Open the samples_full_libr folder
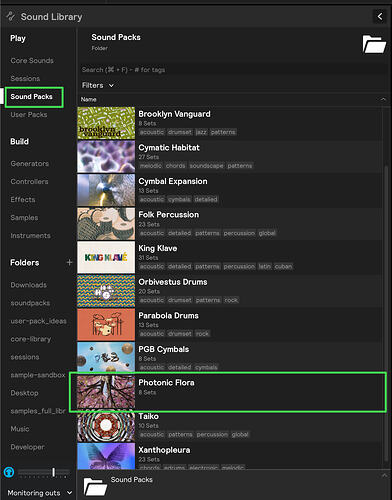This screenshot has height=500, width=392. (x=38, y=411)
